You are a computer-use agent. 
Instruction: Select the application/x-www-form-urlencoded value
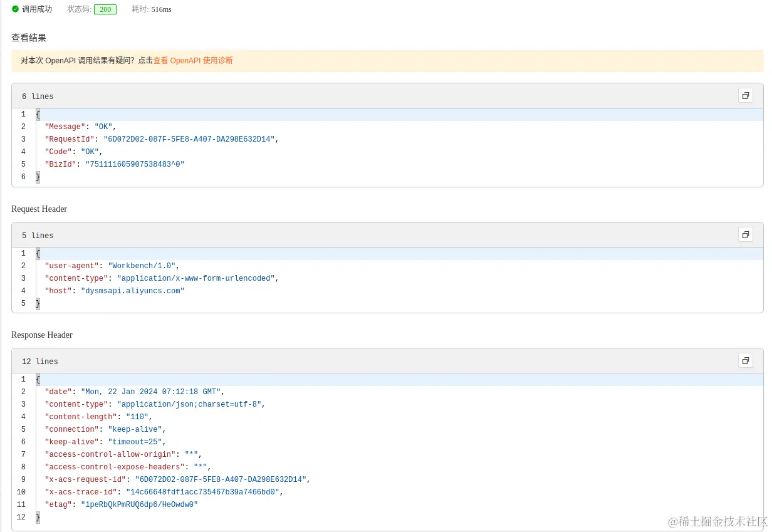(196, 278)
